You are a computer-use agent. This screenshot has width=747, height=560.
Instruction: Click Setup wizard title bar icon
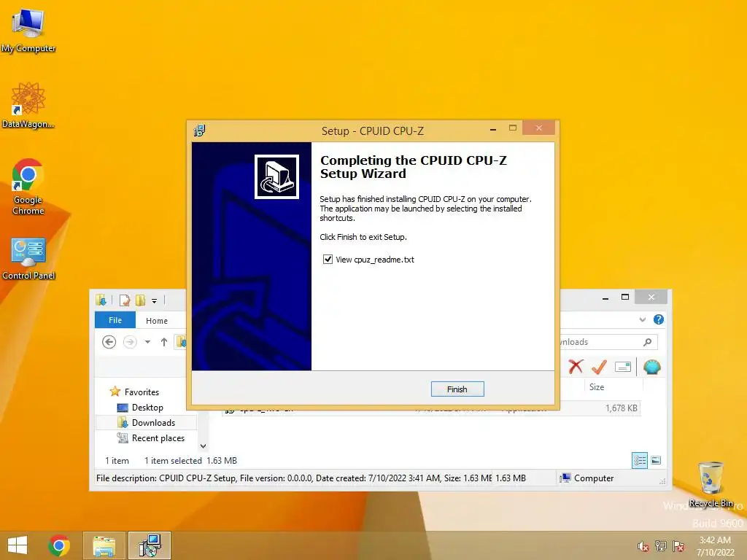200,131
